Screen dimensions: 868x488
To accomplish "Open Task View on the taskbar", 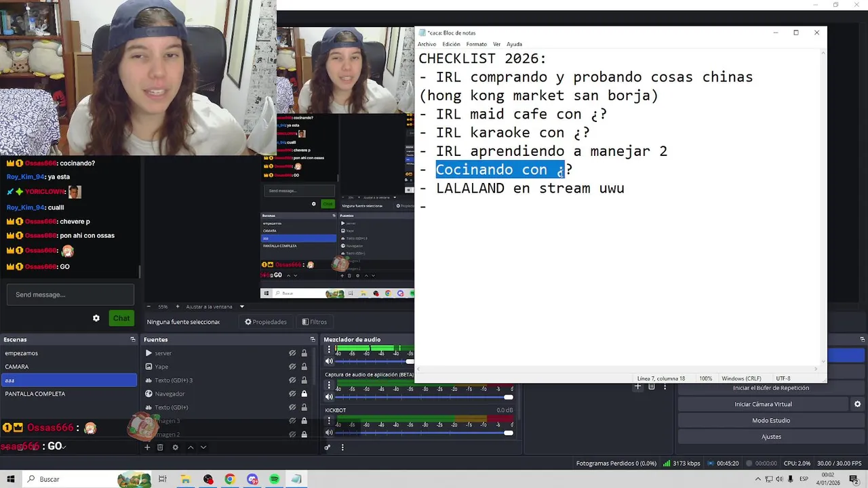I will point(163,479).
